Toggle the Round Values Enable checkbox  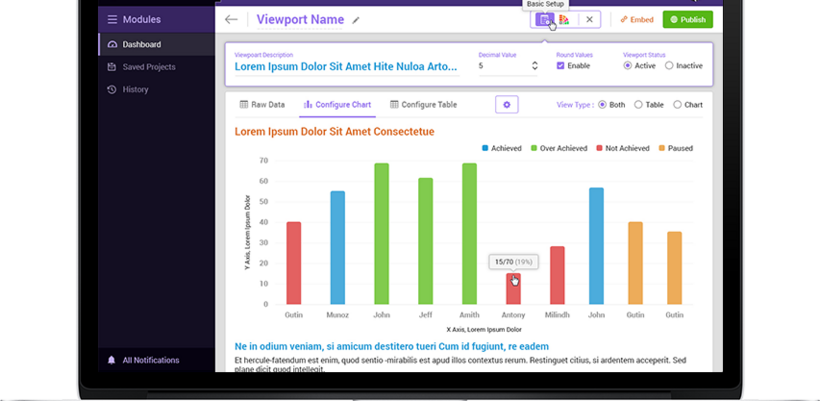pyautogui.click(x=560, y=66)
